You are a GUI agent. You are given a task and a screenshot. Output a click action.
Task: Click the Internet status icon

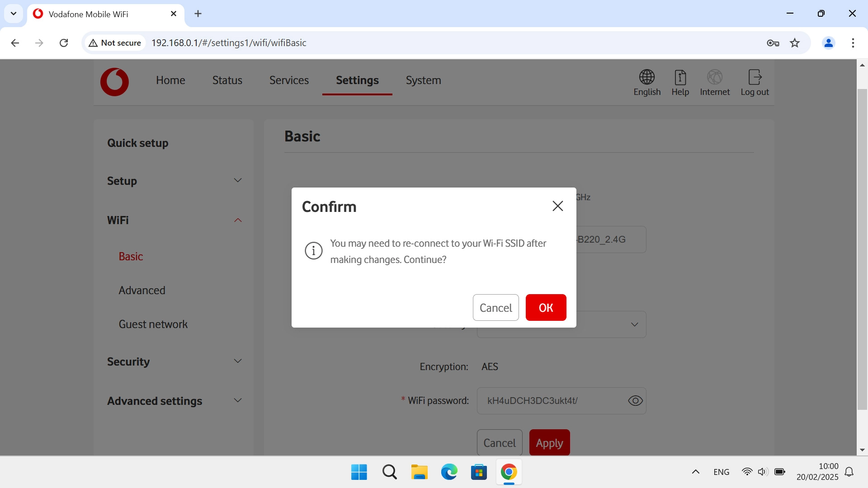pos(714,77)
